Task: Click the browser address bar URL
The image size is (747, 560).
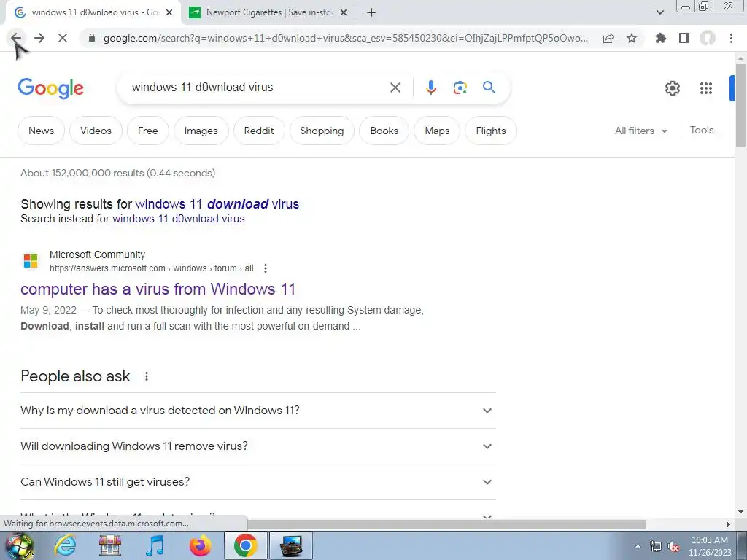Action: pyautogui.click(x=345, y=38)
